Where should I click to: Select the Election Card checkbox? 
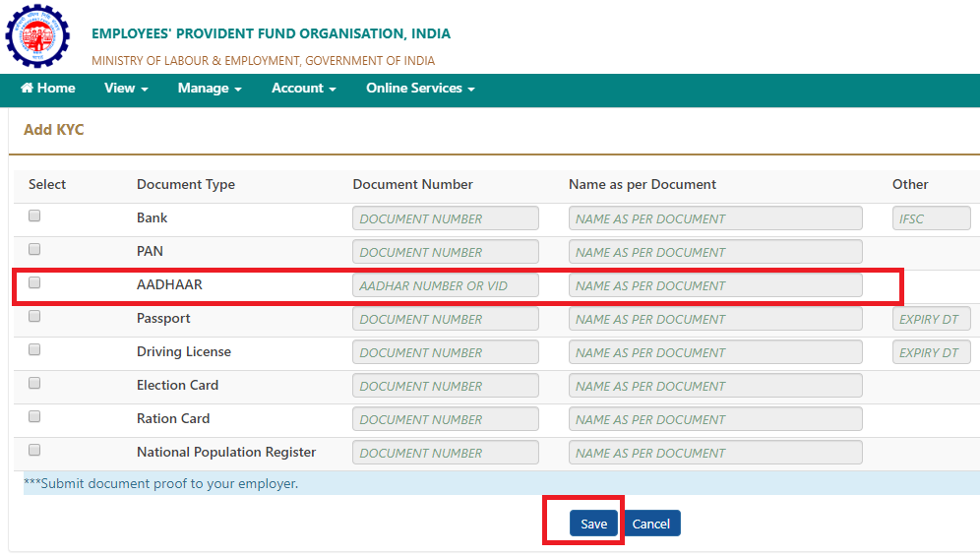[x=34, y=383]
